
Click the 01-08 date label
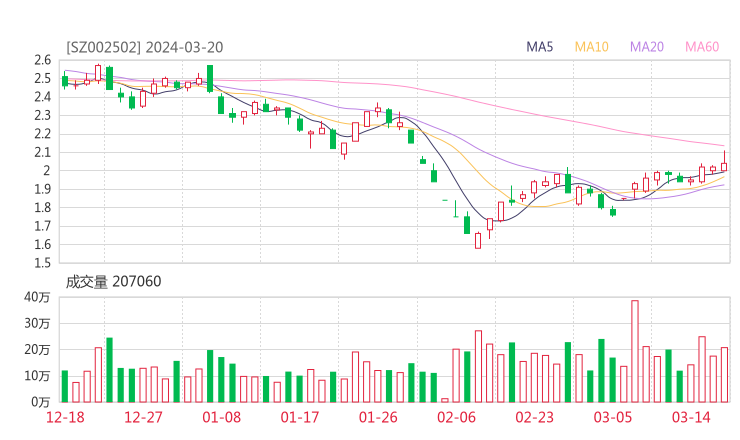221,417
